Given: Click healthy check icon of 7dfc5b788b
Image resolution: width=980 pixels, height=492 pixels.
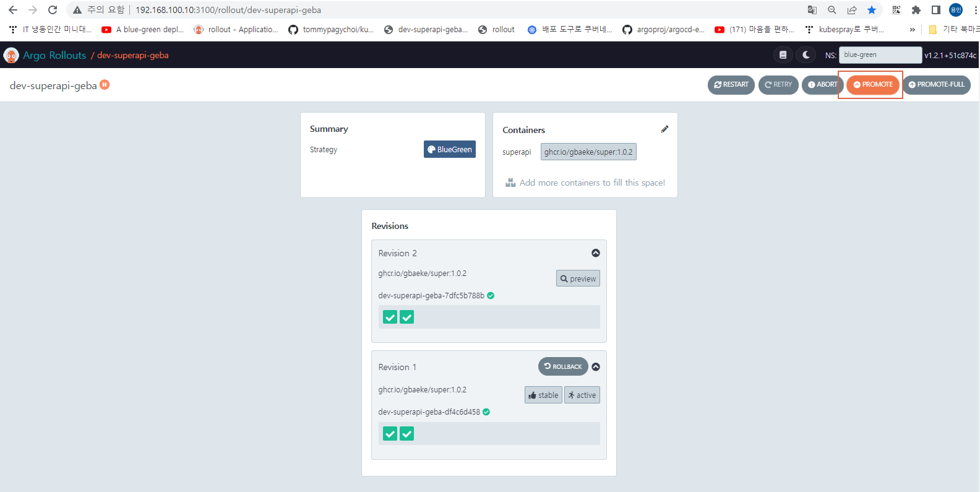Looking at the screenshot, I should (491, 296).
